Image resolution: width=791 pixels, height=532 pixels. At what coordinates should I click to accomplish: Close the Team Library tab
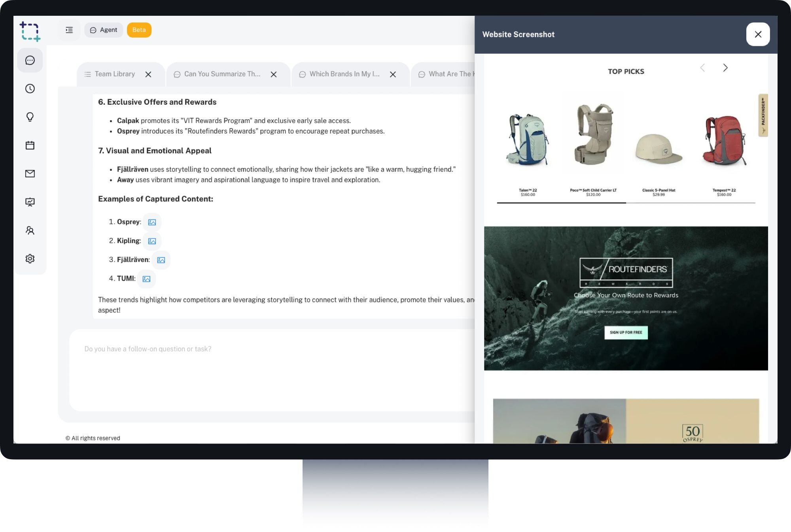click(x=148, y=74)
